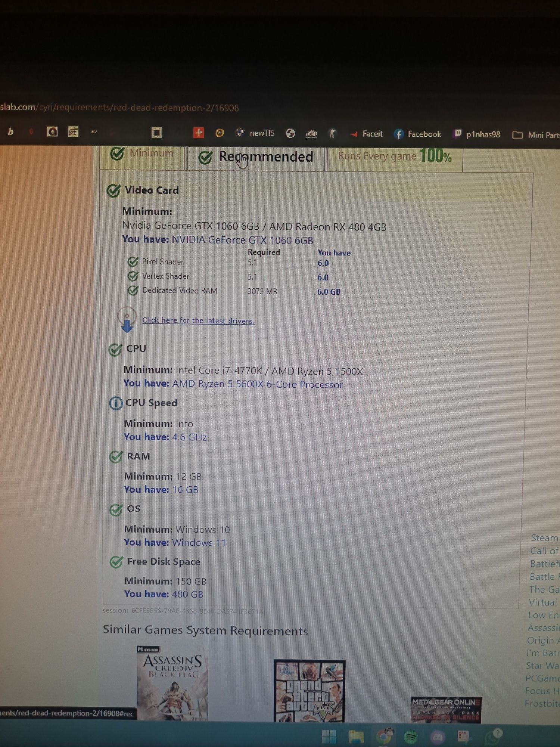Open the Faceit bookmark

(366, 134)
